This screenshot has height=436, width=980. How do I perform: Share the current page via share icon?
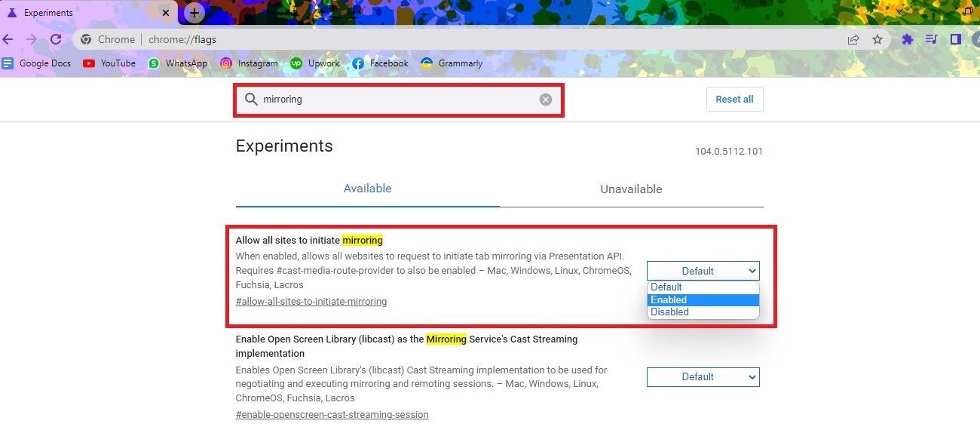pyautogui.click(x=853, y=38)
